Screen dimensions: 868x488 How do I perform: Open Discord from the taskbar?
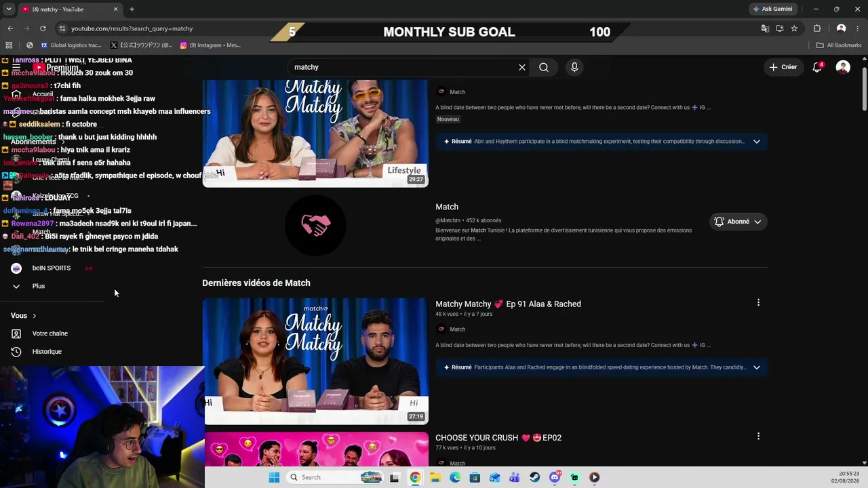[x=555, y=477]
